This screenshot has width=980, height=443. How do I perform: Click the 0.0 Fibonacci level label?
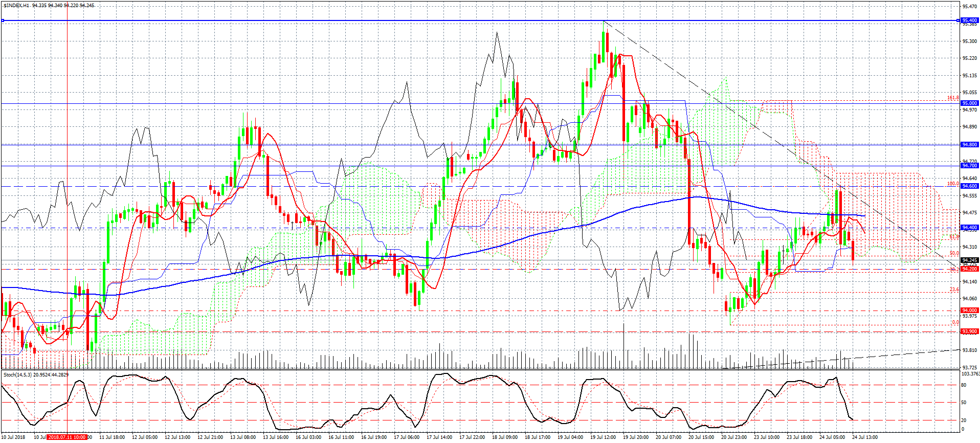[955, 322]
